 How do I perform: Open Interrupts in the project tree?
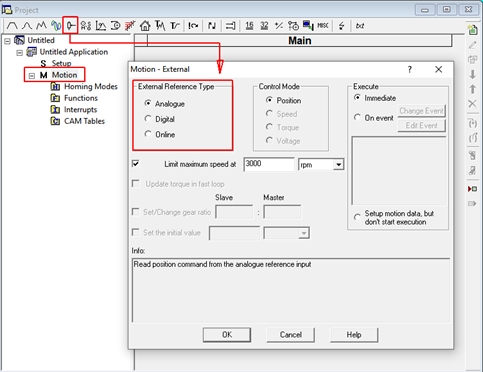[80, 109]
